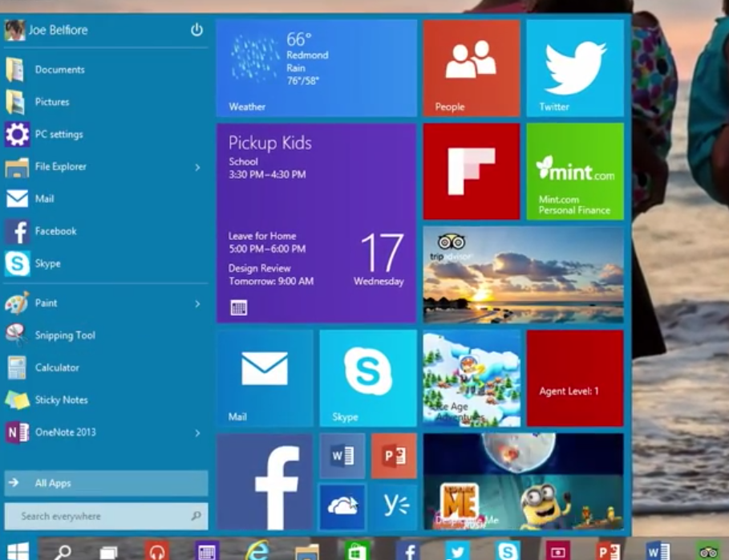This screenshot has width=729, height=560.
Task: Open PC settings from the list
Action: coord(106,135)
